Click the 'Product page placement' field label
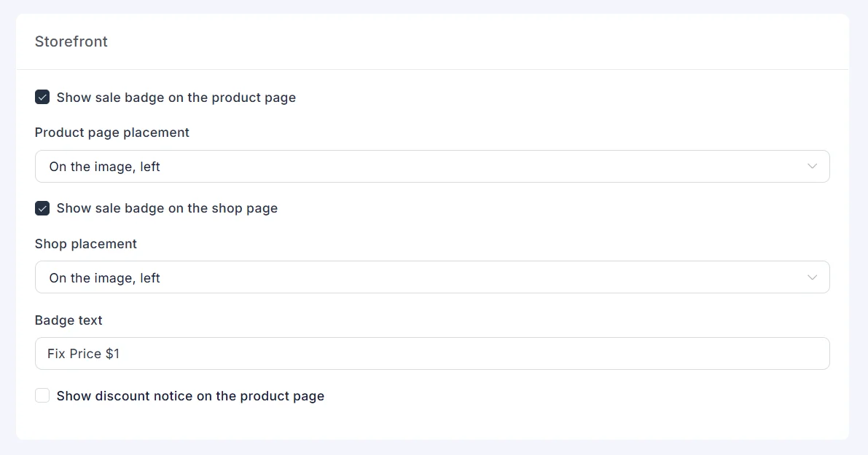The height and width of the screenshot is (455, 868). point(112,132)
